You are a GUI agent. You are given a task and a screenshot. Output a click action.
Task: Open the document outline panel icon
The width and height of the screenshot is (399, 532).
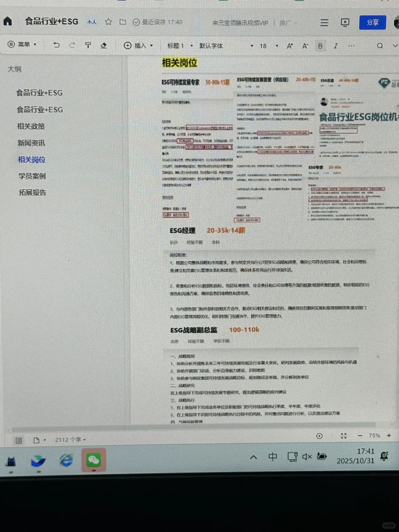coord(18,440)
